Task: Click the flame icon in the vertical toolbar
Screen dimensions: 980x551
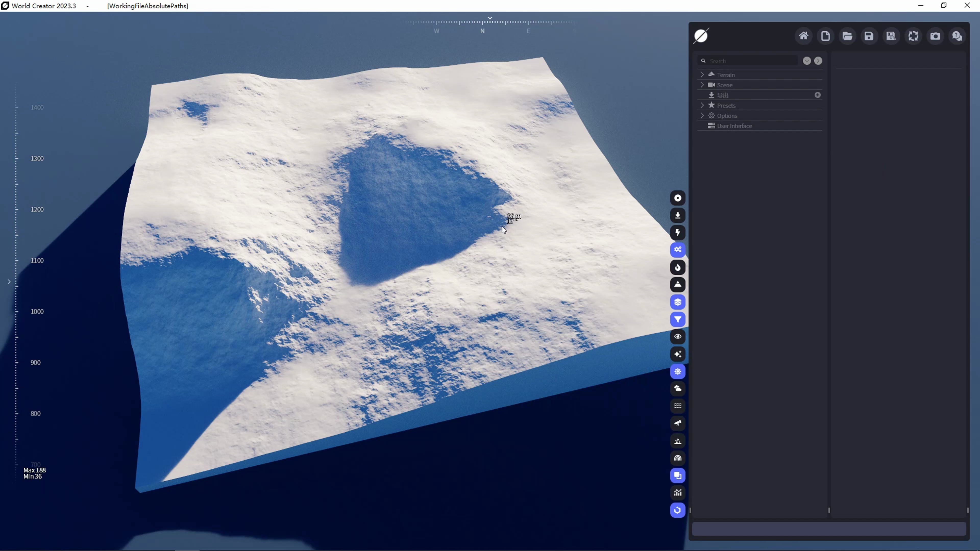Action: pos(678,267)
